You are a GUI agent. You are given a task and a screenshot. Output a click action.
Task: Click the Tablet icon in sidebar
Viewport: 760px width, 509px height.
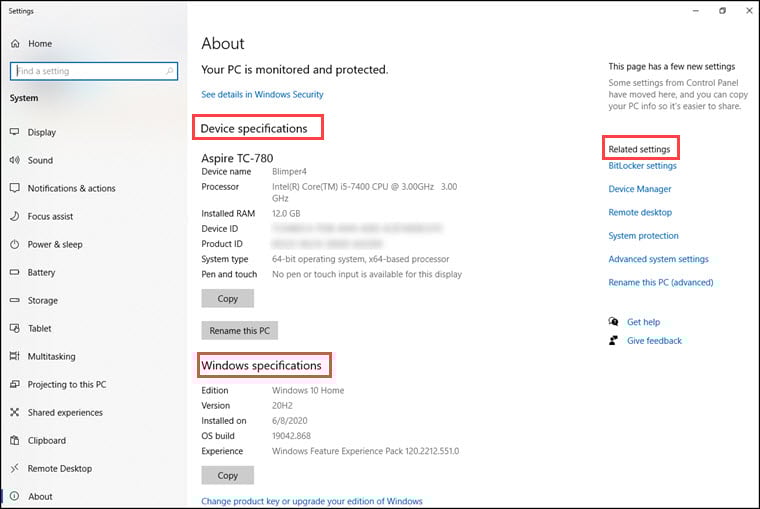pyautogui.click(x=15, y=328)
